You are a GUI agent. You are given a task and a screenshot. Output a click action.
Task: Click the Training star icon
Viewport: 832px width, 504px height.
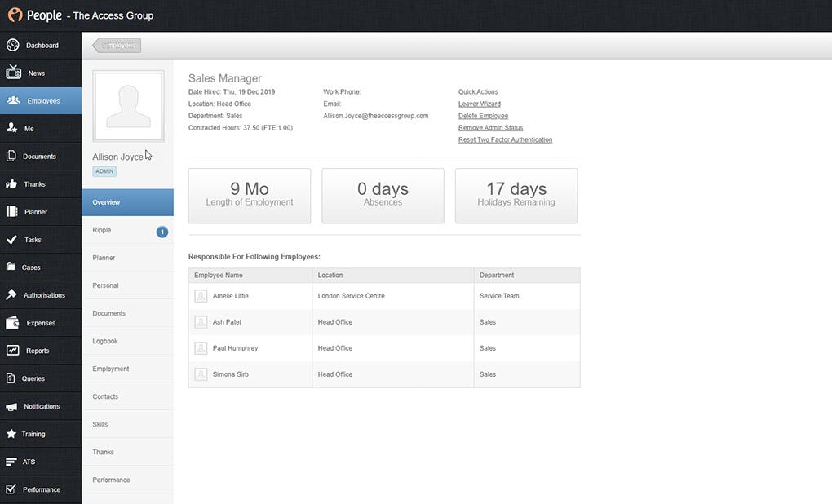[11, 433]
